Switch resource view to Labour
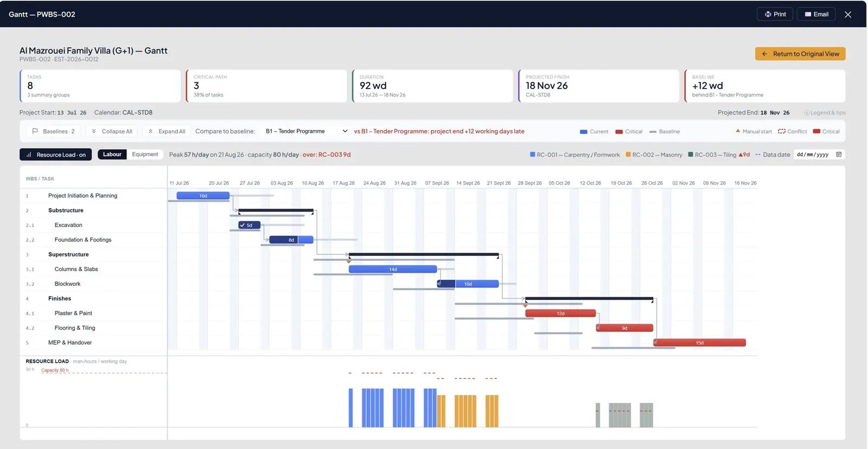 click(112, 155)
